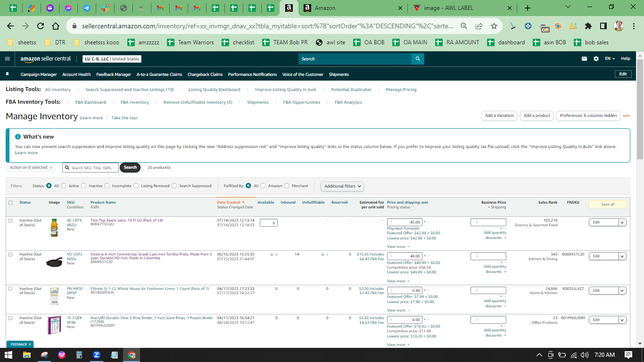Toggle the Chrome side panel
The width and height of the screenshot is (644, 362).
603,26
